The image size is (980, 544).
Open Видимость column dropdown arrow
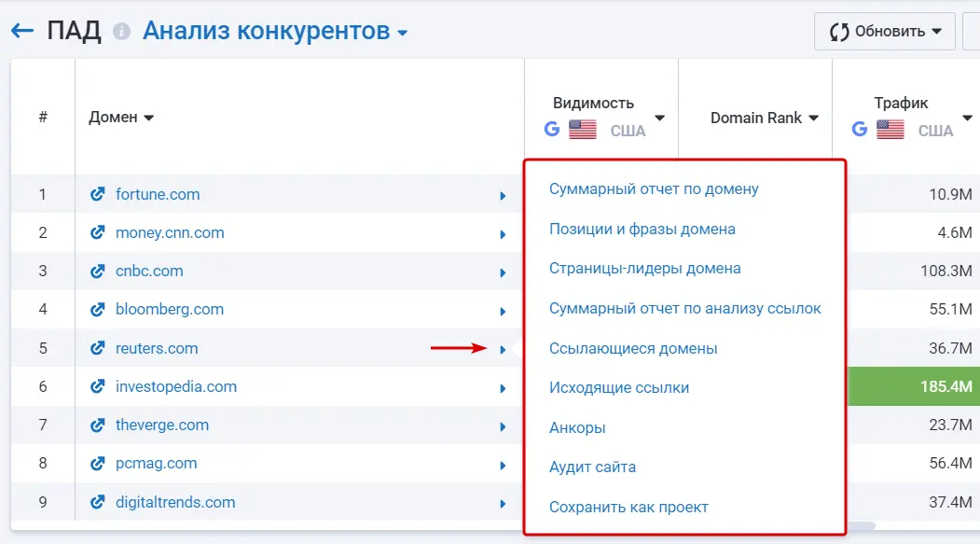(x=659, y=118)
